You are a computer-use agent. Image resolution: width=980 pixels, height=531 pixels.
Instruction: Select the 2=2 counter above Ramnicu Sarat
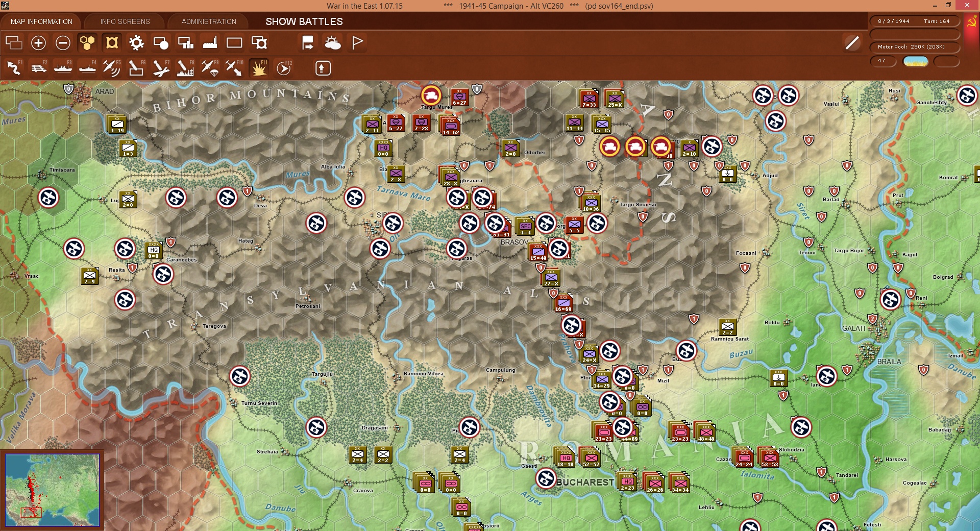(x=728, y=327)
